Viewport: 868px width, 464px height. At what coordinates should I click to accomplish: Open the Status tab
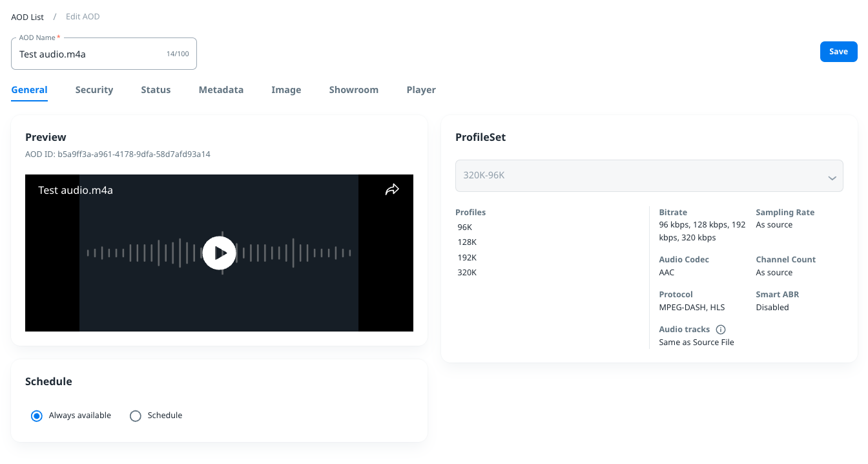tap(156, 90)
